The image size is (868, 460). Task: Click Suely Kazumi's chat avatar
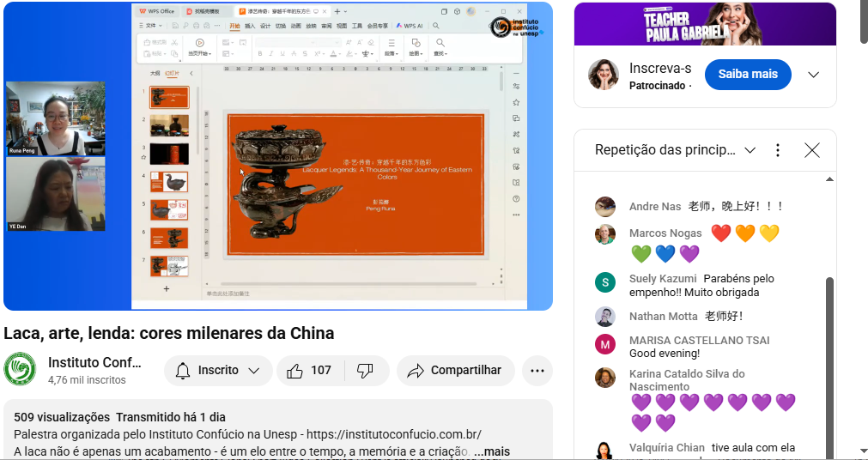[x=605, y=282]
